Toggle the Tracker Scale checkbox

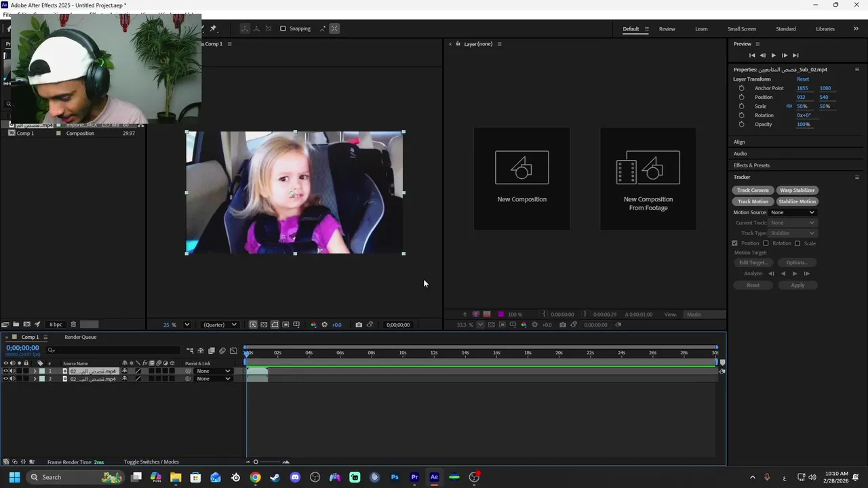(797, 243)
